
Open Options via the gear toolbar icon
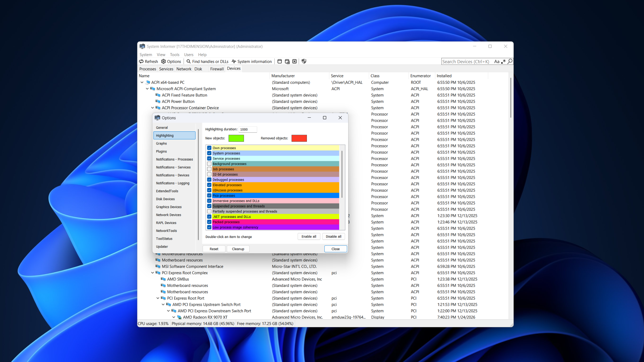[163, 61]
